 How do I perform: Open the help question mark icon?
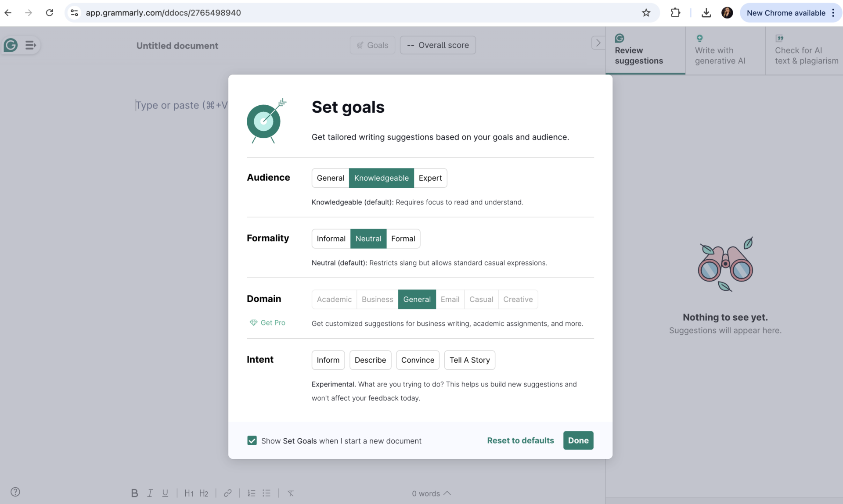[15, 492]
